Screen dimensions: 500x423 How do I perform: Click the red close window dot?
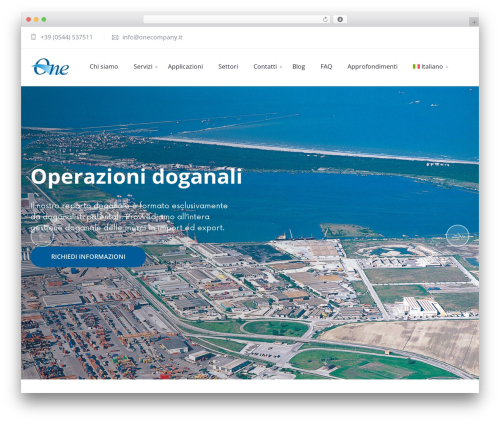[x=29, y=19]
